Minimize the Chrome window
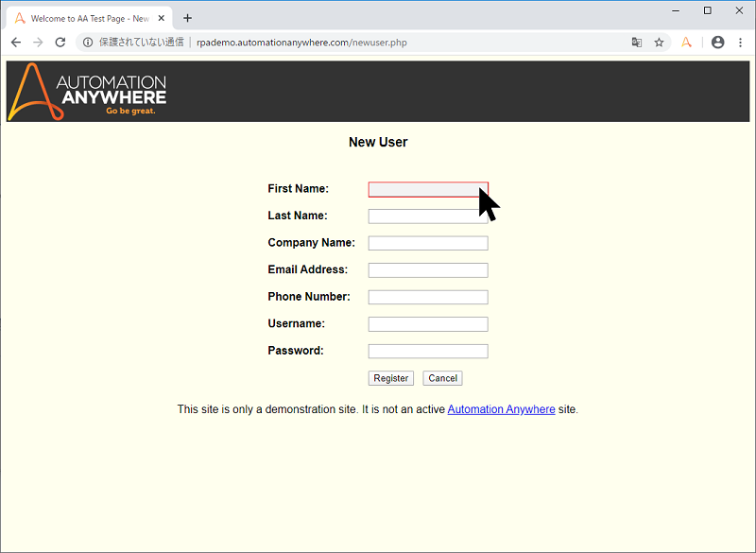The height and width of the screenshot is (553, 756). pyautogui.click(x=676, y=10)
